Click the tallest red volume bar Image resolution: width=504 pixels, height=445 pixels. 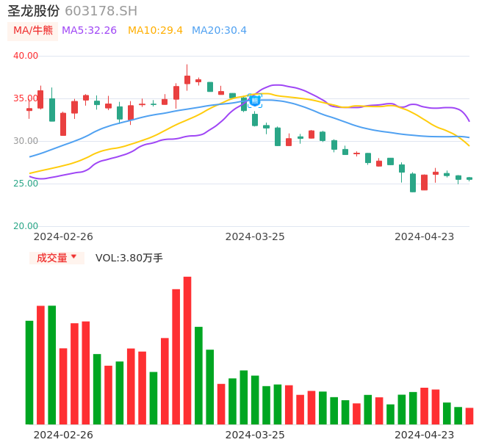pos(187,350)
